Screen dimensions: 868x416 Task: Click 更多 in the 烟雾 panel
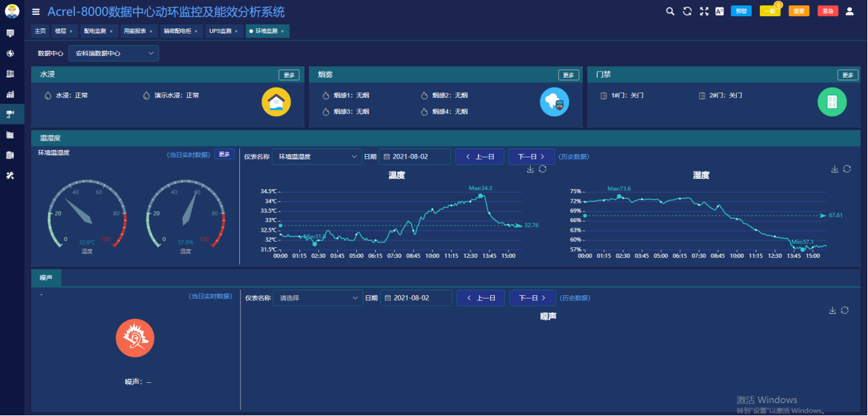click(x=569, y=75)
